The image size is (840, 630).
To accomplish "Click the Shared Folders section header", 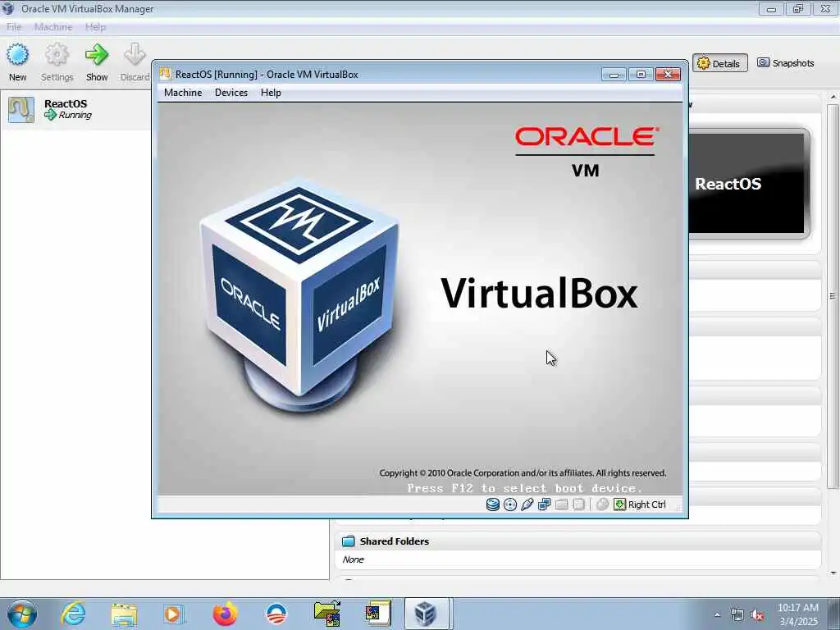I will click(x=578, y=541).
